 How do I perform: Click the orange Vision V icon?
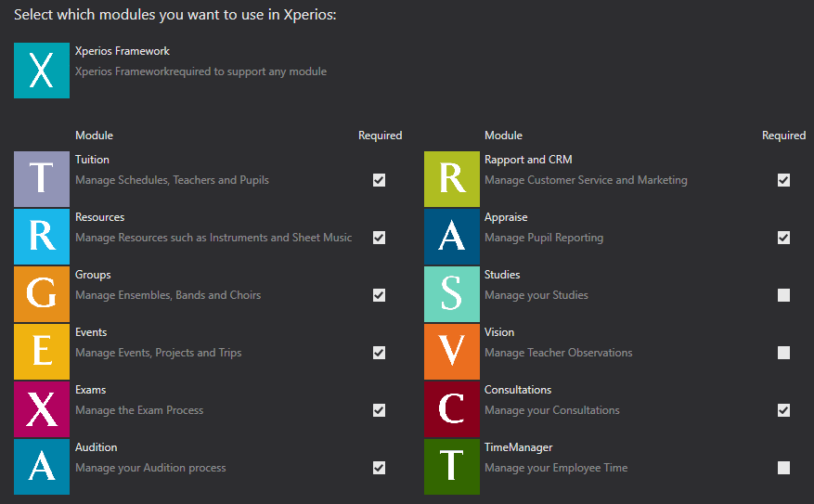(452, 352)
